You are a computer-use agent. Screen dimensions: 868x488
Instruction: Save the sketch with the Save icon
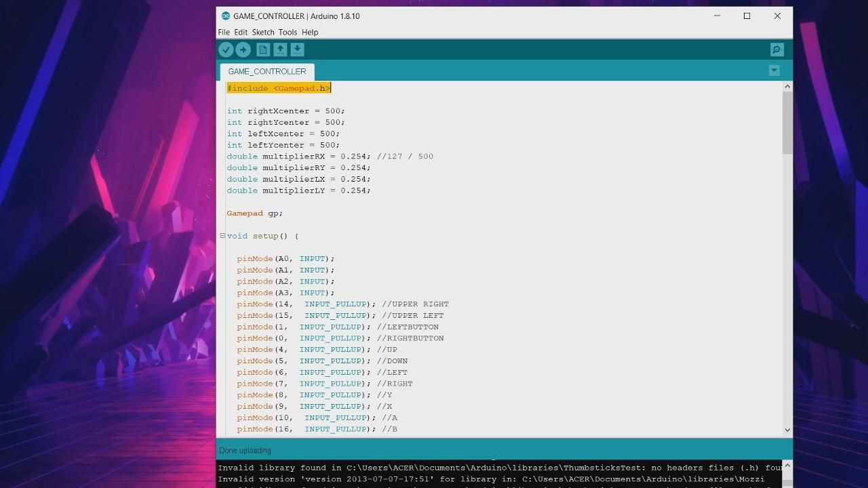pos(297,49)
